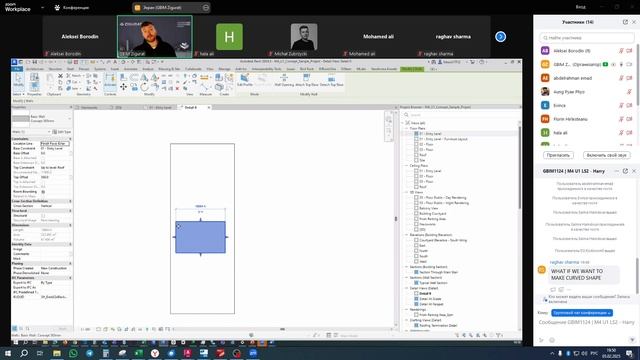Screen dimensions: 640x360
Task: Collapse the Ceiling Plans tree node
Action: click(406, 166)
